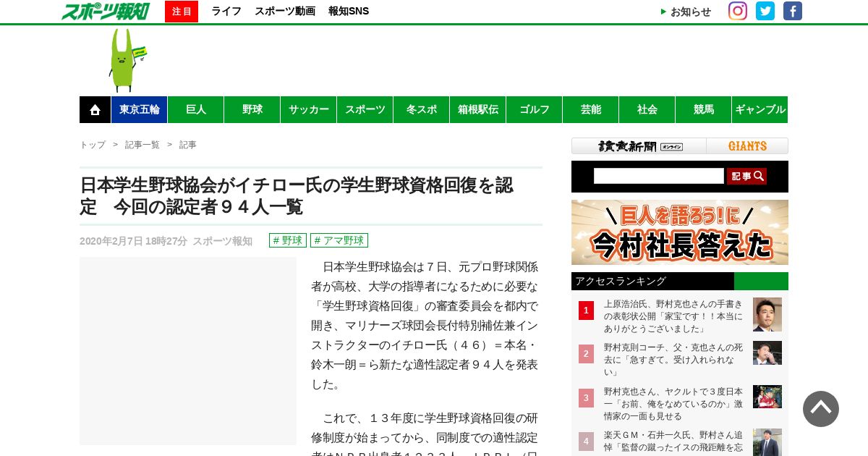Screen dimensions: 868x456
Task: Click the home icon in navigation bar
Action: [x=95, y=110]
